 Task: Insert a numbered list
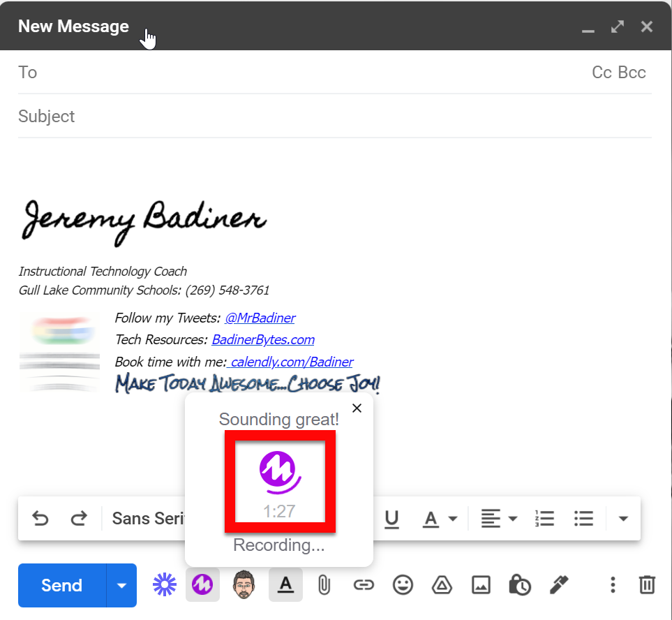pos(545,518)
